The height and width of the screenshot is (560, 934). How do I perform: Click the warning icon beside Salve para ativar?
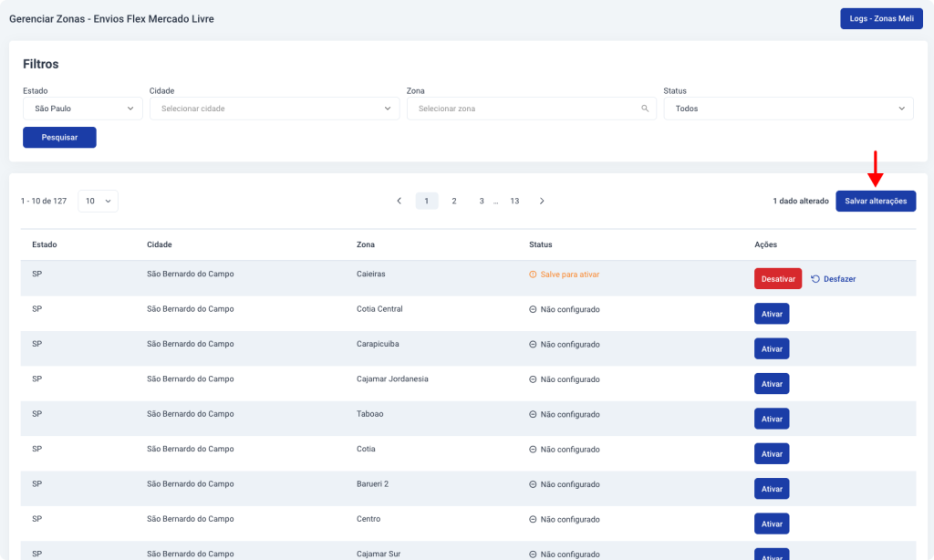(533, 275)
